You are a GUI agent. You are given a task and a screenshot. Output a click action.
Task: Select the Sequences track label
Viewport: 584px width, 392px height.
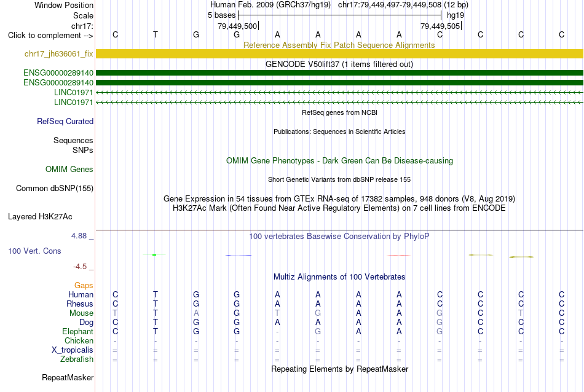(x=73, y=140)
